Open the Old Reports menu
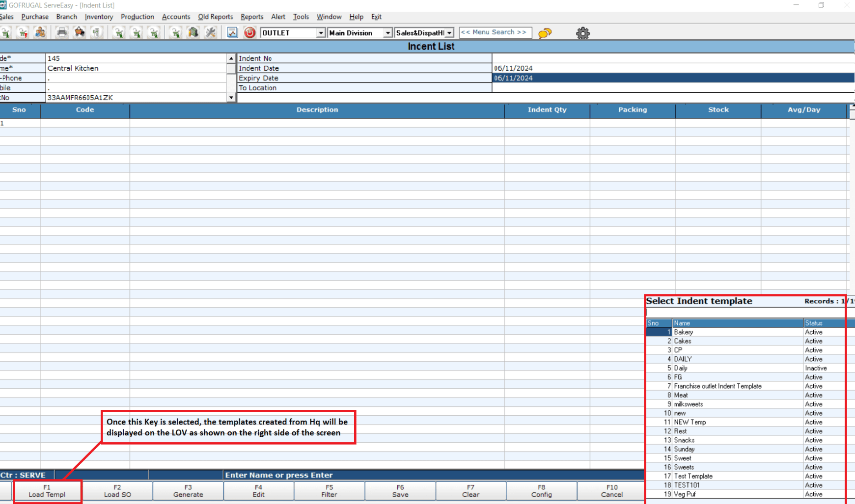The width and height of the screenshot is (855, 504). pos(216,17)
